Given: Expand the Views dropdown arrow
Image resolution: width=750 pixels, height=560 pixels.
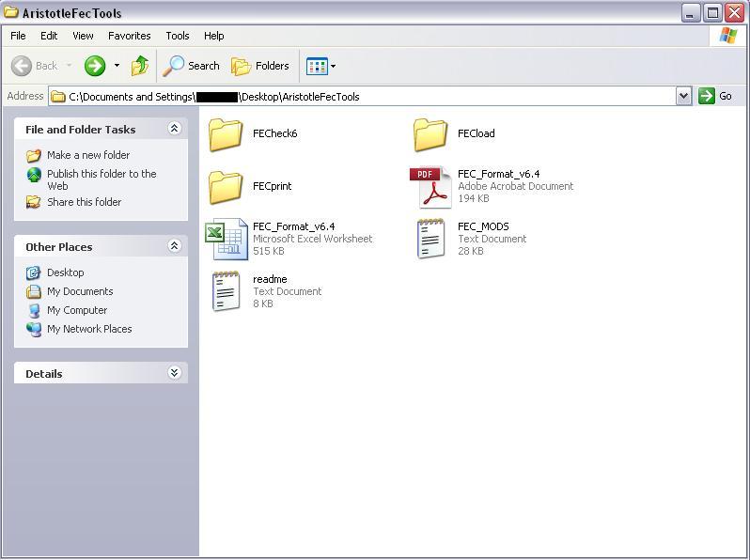Looking at the screenshot, I should click(334, 66).
